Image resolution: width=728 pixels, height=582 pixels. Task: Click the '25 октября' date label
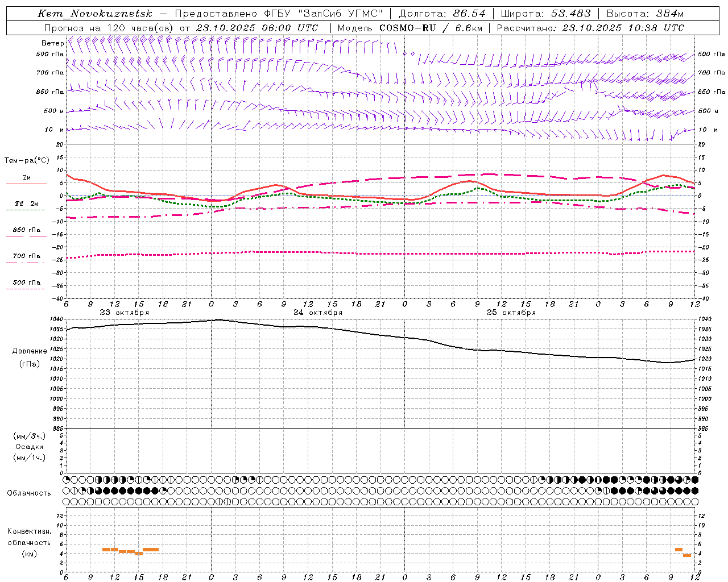[x=511, y=313]
